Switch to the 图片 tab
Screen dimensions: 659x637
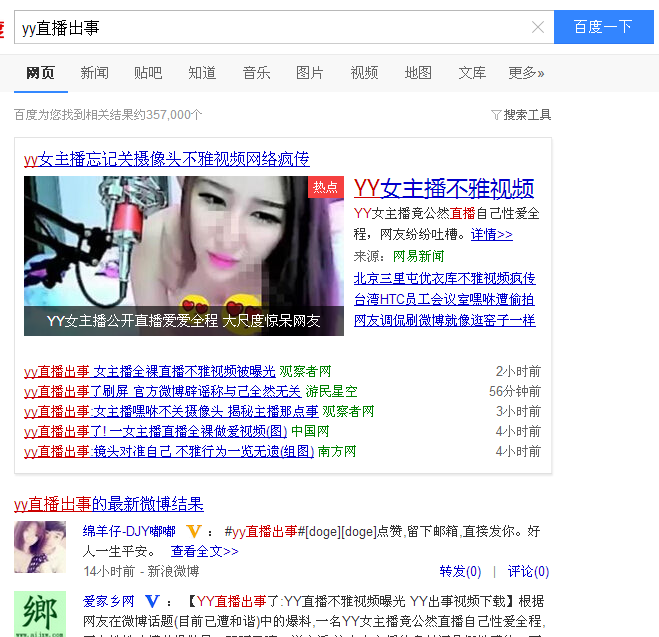pyautogui.click(x=310, y=73)
